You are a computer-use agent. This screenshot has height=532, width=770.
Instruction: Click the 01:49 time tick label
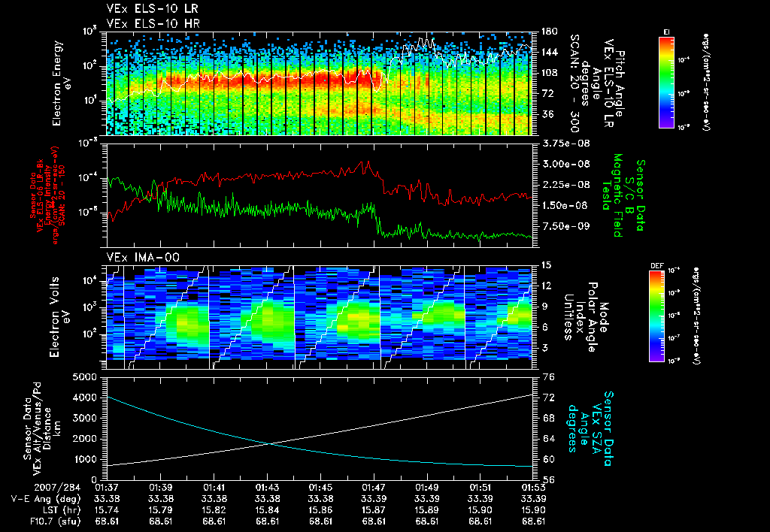(x=427, y=488)
